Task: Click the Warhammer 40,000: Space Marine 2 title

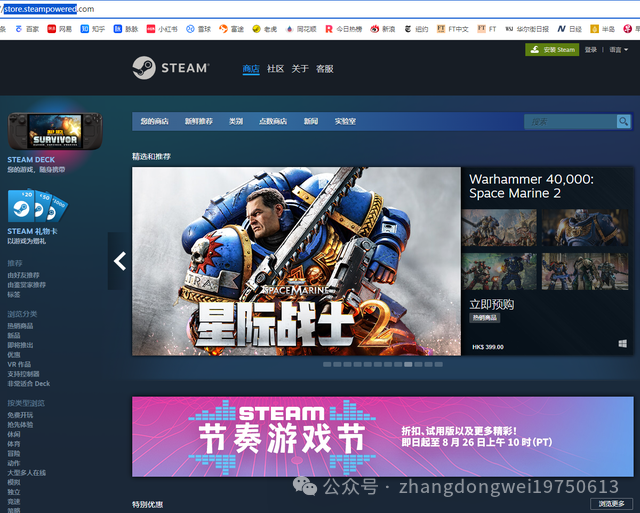Action: click(x=531, y=186)
